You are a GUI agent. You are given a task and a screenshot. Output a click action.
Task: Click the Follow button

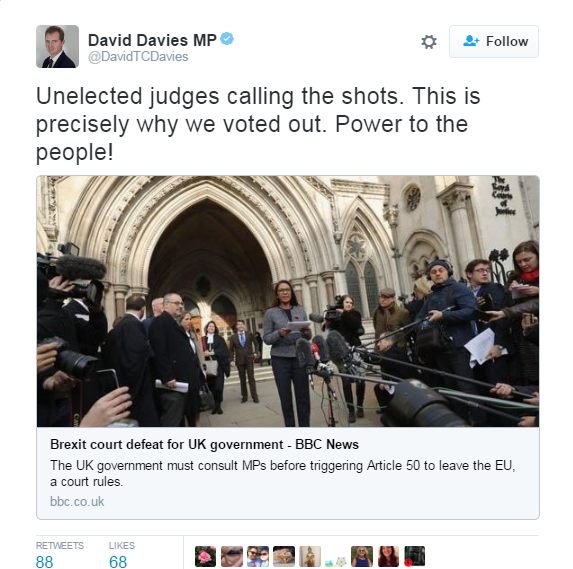point(494,41)
